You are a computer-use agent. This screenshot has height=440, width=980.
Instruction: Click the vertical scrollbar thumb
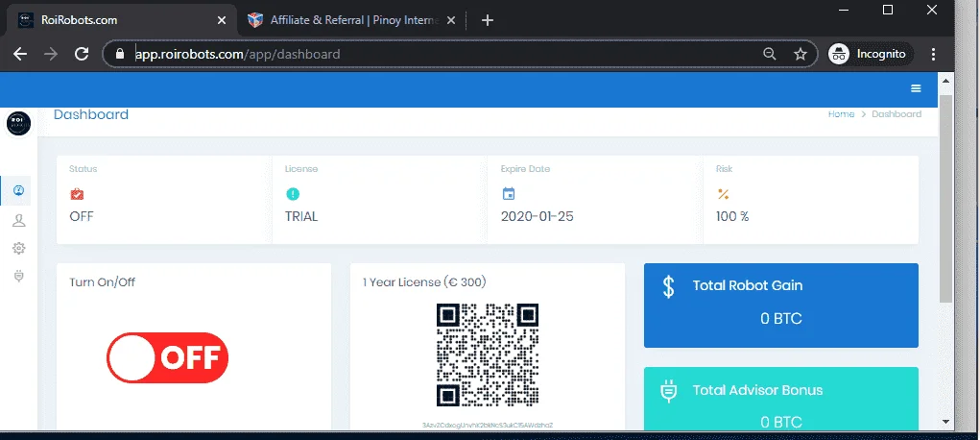pyautogui.click(x=945, y=199)
